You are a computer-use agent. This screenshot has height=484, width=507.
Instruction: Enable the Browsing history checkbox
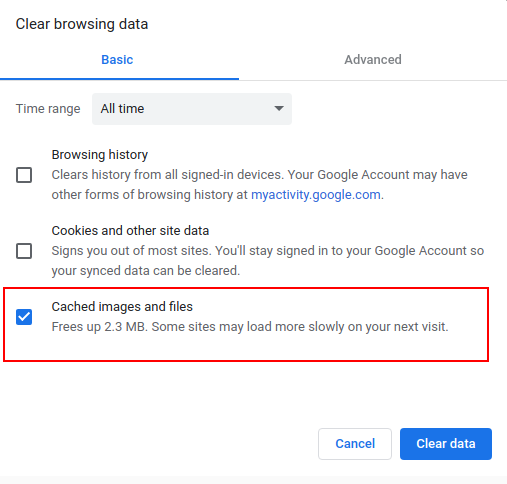coord(24,175)
